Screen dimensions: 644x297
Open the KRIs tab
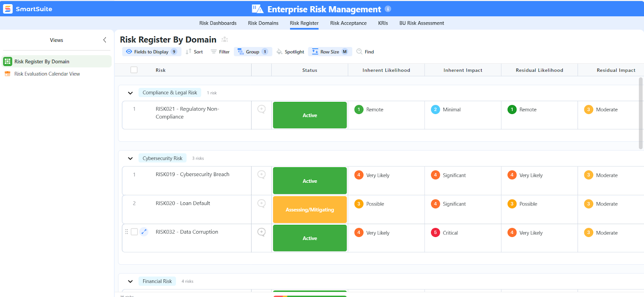click(383, 23)
